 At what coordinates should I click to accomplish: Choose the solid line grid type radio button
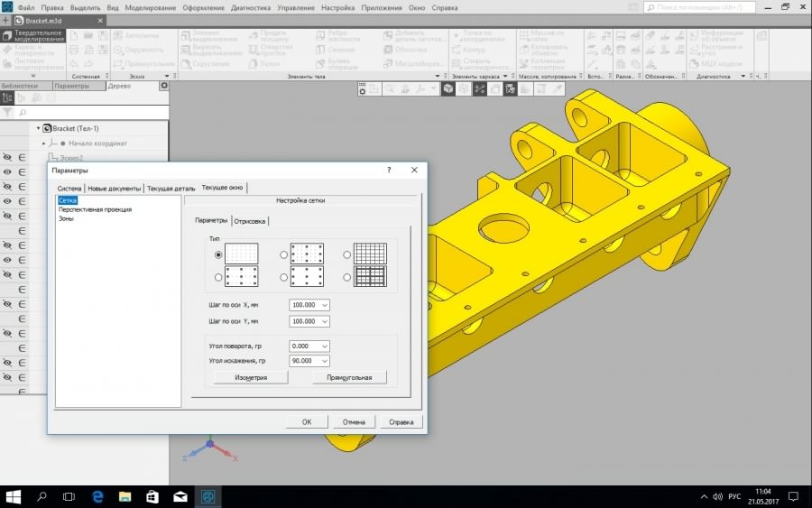[347, 254]
